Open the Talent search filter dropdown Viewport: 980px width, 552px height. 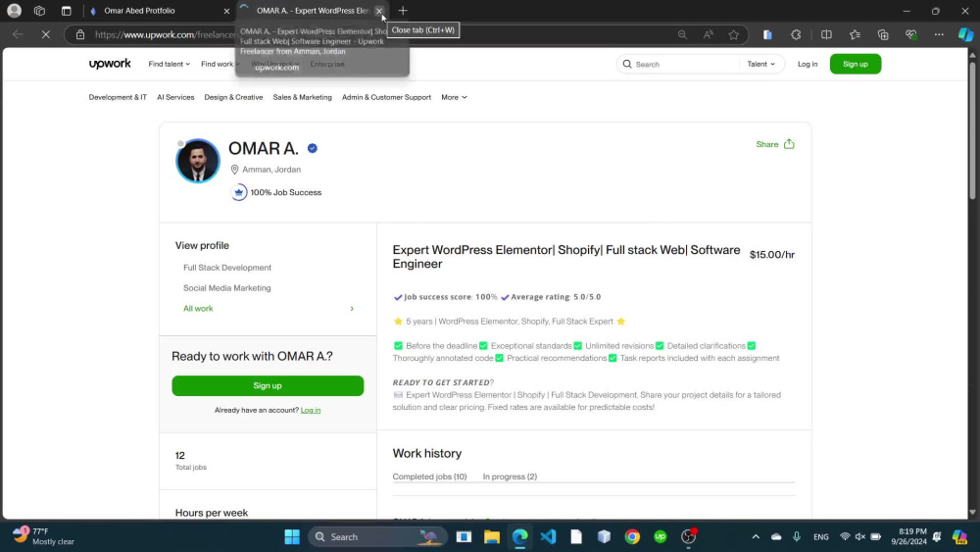click(x=760, y=64)
